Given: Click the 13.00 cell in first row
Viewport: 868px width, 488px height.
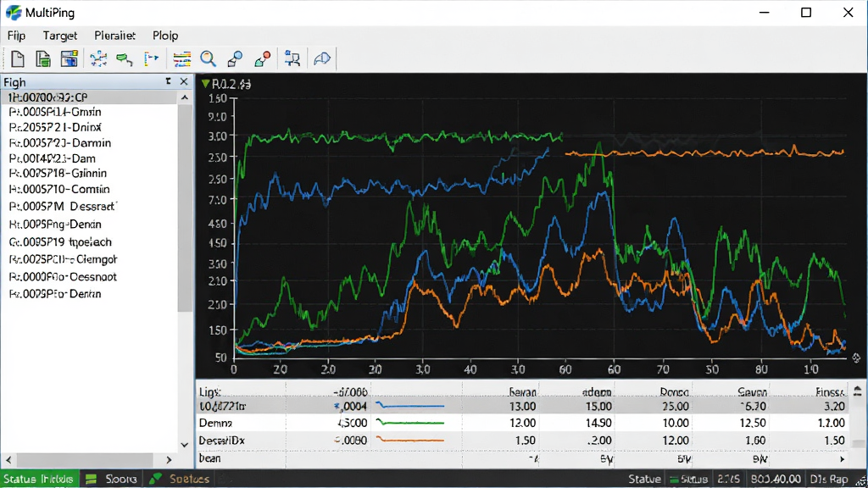Looking at the screenshot, I should click(x=522, y=406).
